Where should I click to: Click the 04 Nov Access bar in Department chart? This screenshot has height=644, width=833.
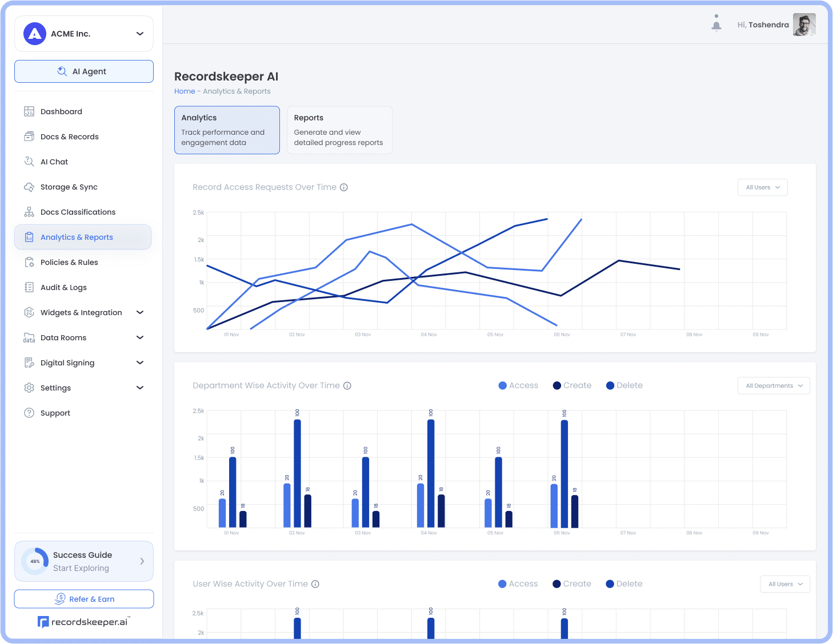420,505
